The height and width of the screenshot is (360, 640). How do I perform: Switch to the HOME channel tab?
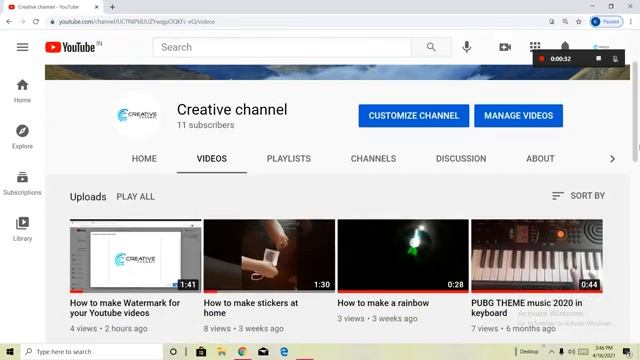coord(144,159)
